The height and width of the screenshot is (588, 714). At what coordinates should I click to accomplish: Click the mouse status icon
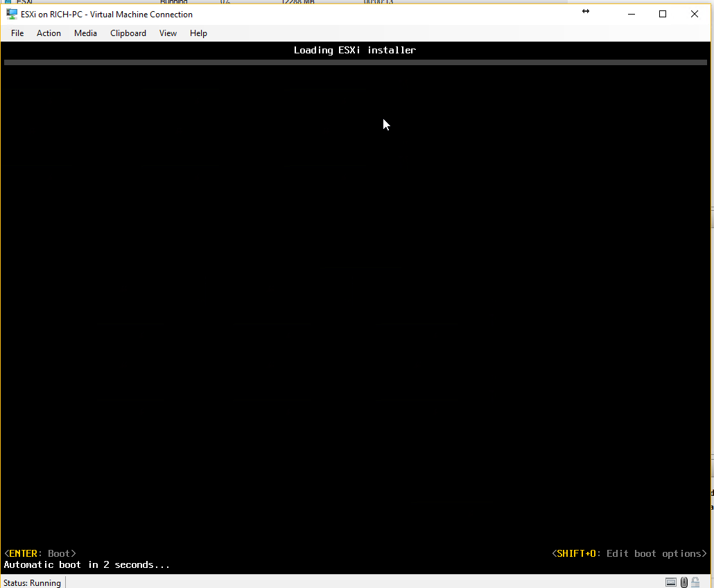pos(684,582)
